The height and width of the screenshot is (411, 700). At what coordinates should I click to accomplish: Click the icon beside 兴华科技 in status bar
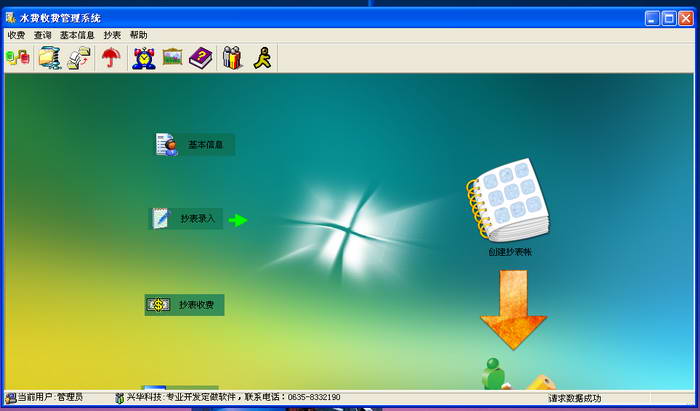click(120, 398)
